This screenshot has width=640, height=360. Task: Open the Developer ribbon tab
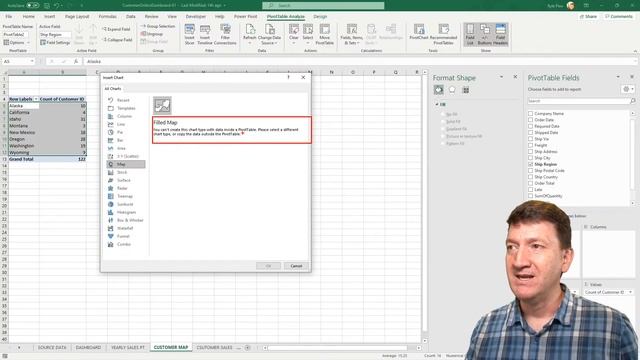pyautogui.click(x=196, y=17)
